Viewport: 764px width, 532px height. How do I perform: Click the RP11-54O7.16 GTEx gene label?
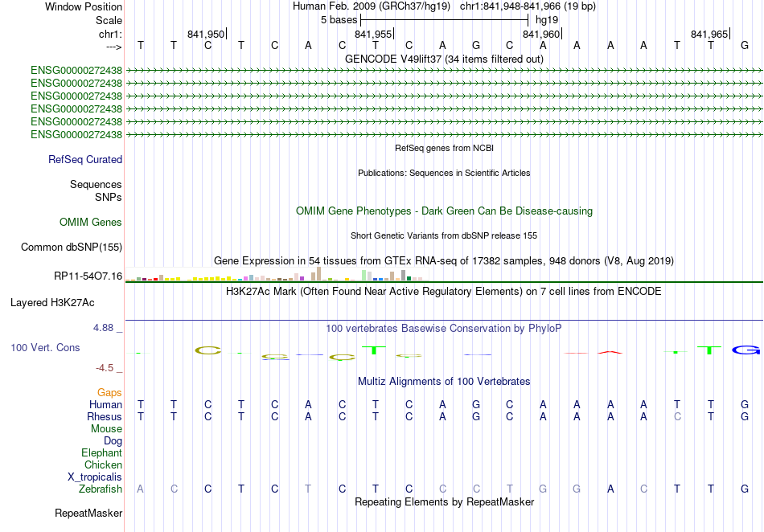88,276
